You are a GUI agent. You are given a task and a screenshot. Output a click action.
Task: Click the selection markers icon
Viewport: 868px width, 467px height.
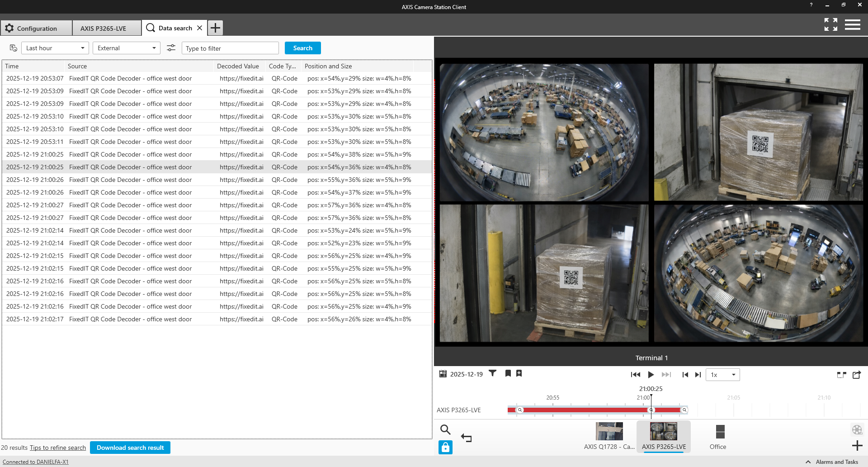click(841, 375)
